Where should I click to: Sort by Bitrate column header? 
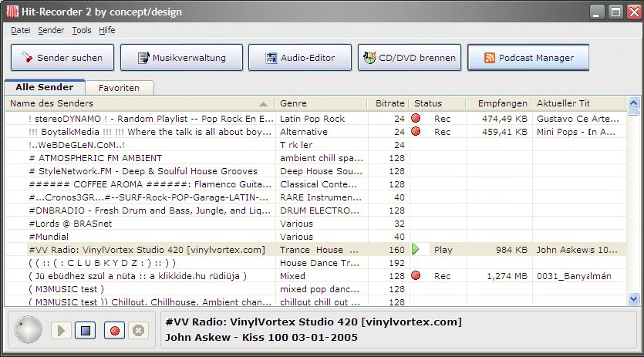[x=388, y=103]
